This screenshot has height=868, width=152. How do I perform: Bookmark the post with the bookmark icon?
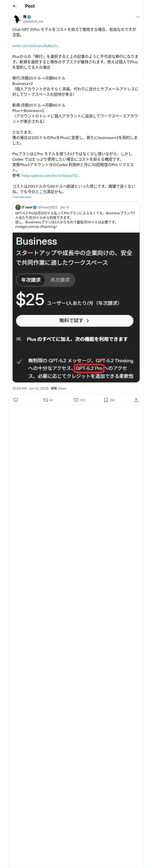coord(109,400)
